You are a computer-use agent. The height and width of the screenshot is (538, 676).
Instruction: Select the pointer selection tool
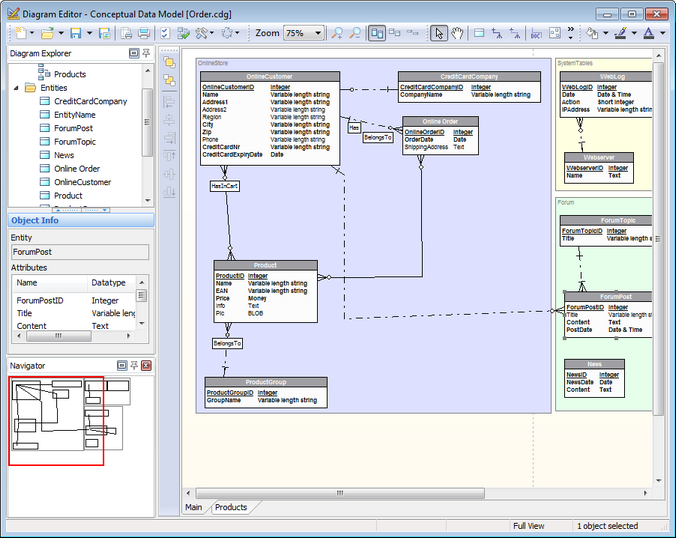[440, 33]
